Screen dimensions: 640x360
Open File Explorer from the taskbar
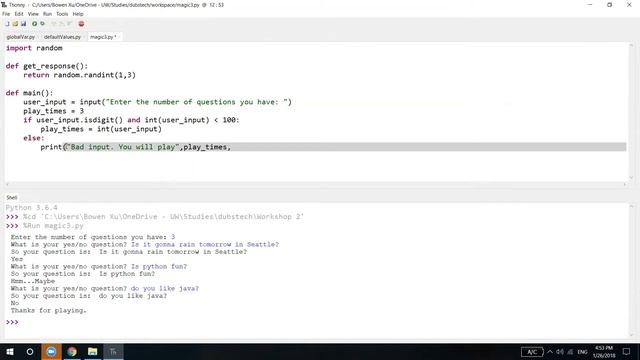[93, 351]
